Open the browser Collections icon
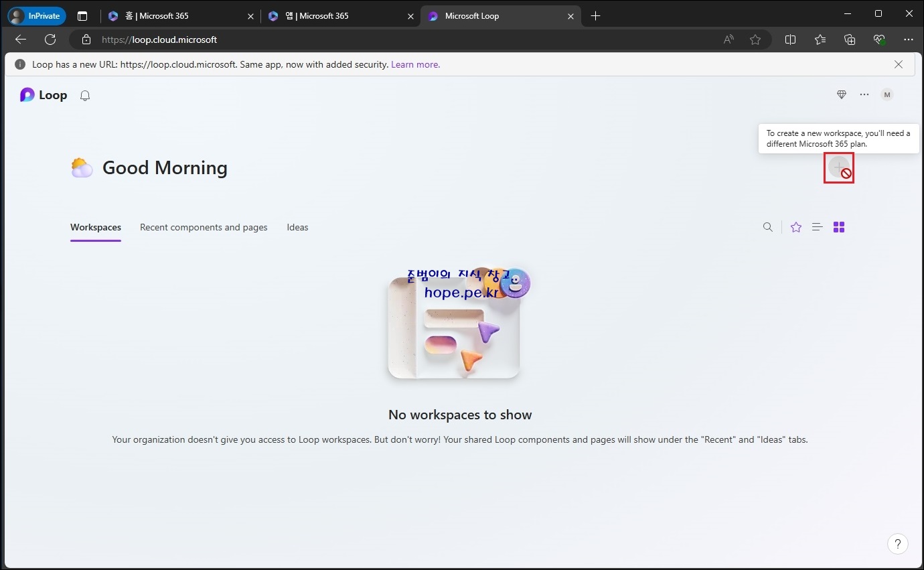924x570 pixels. click(850, 40)
